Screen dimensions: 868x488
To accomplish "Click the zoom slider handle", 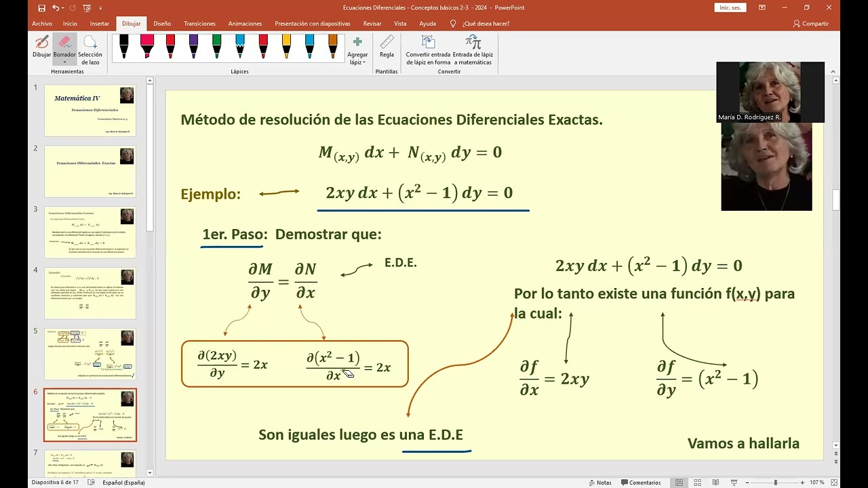I will click(x=776, y=483).
